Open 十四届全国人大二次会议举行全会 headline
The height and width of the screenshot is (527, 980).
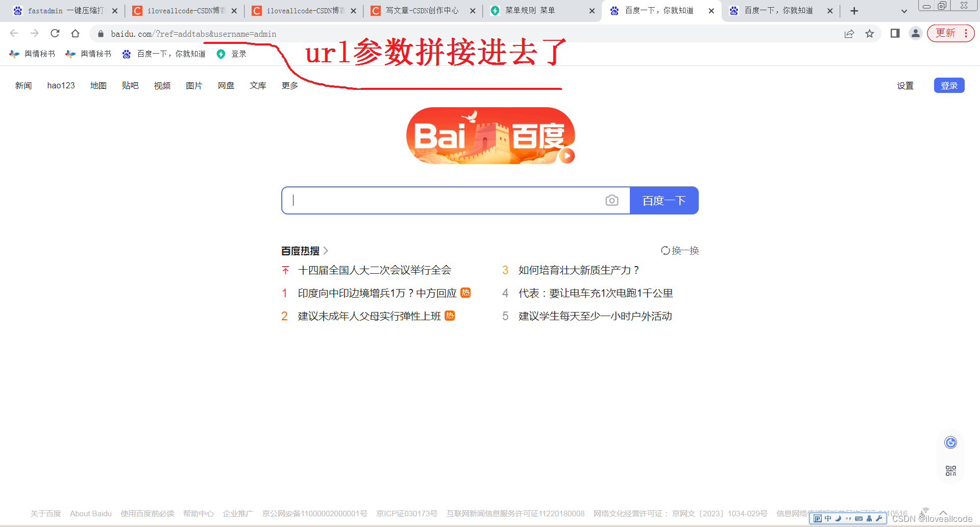click(x=375, y=270)
